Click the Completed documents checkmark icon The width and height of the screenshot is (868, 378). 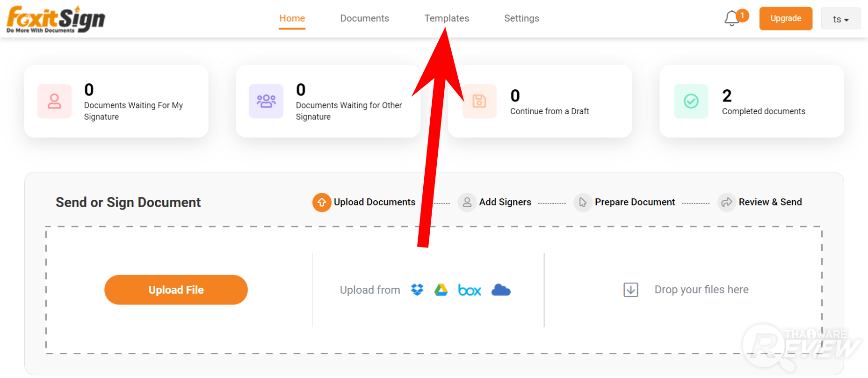tap(691, 101)
